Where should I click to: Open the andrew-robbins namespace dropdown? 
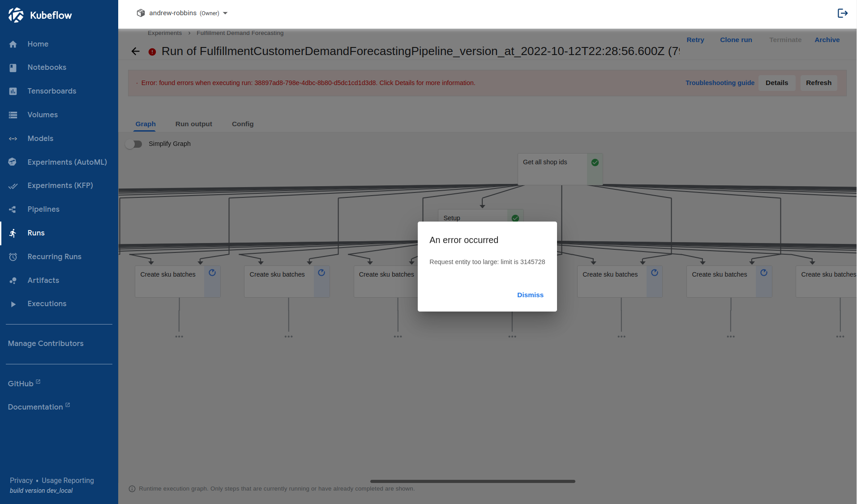pos(182,13)
